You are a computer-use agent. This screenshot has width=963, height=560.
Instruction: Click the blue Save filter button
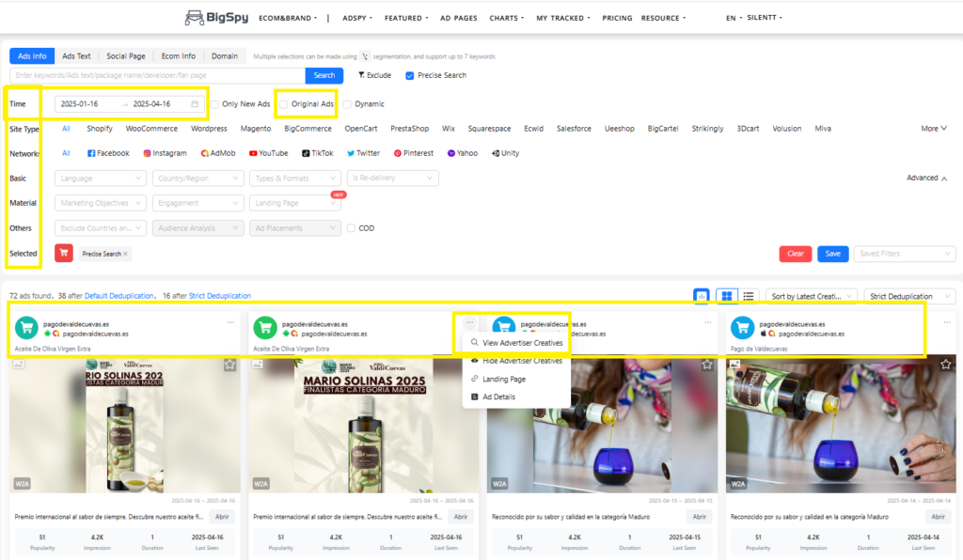click(833, 254)
